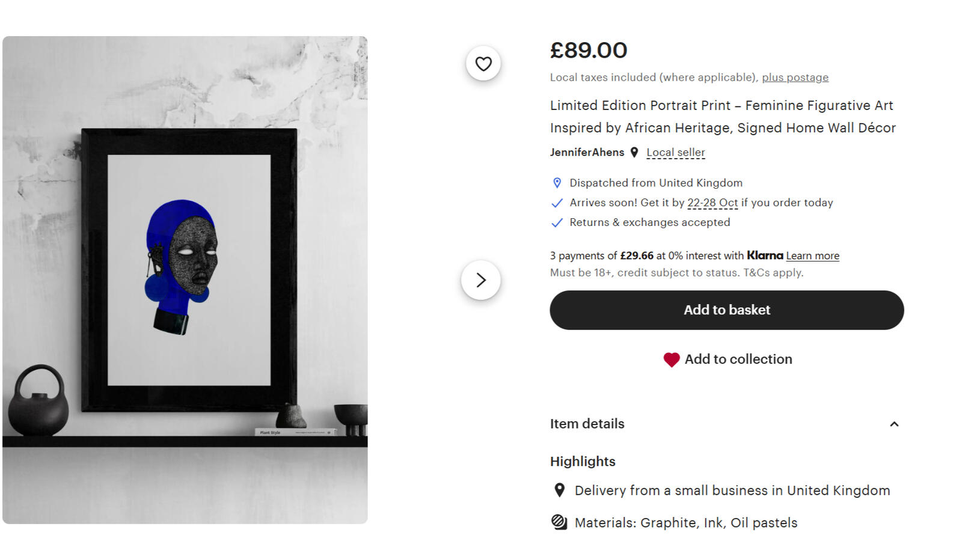Click the blue dispatch location pin icon
The height and width of the screenshot is (541, 980).
tap(557, 183)
